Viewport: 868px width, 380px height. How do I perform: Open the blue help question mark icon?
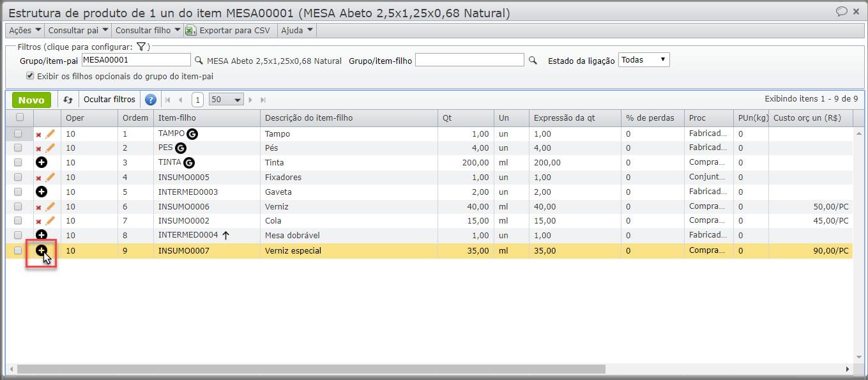(151, 100)
